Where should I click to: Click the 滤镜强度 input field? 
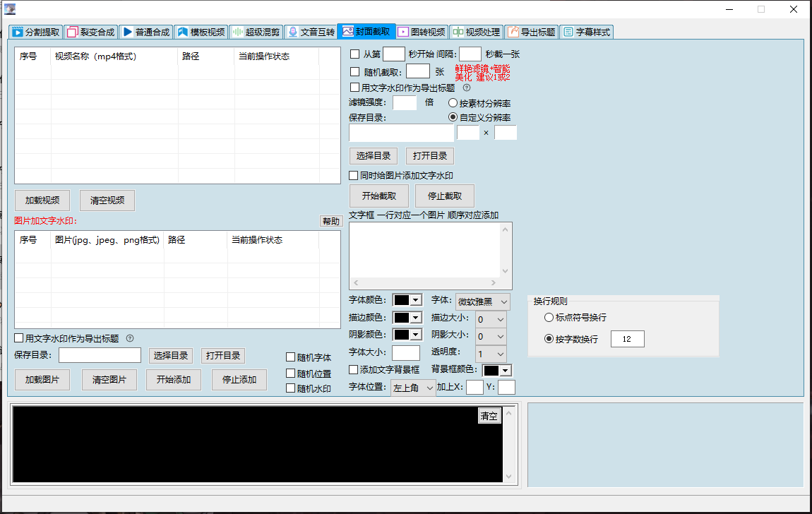tap(405, 103)
